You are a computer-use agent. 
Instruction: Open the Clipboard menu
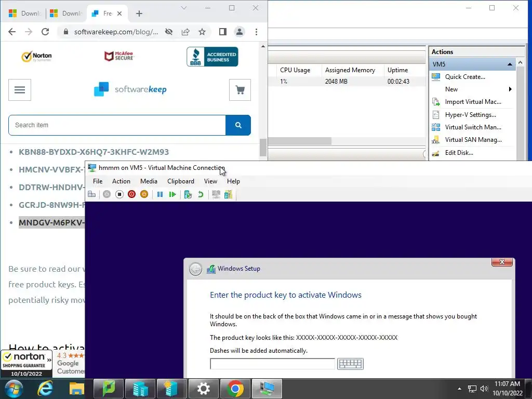pos(181,181)
